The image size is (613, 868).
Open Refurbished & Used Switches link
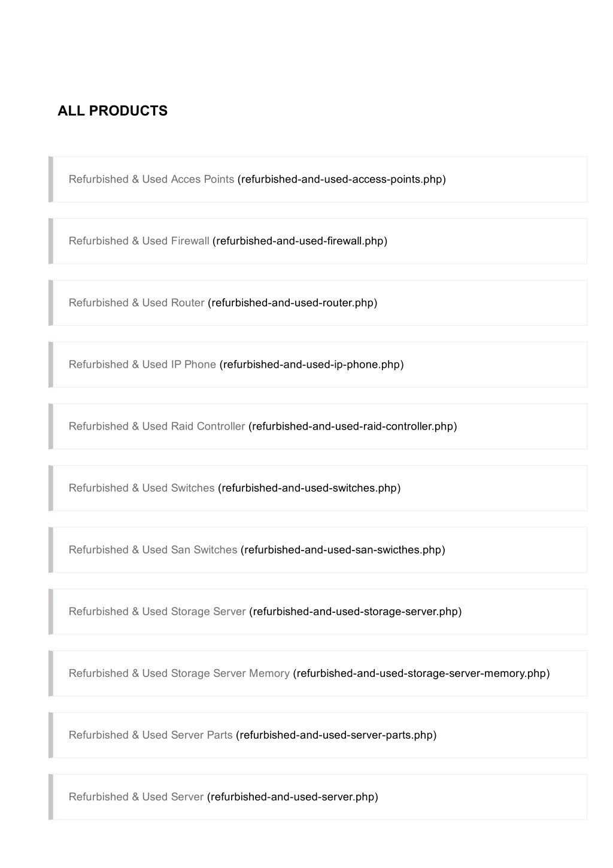coord(142,488)
